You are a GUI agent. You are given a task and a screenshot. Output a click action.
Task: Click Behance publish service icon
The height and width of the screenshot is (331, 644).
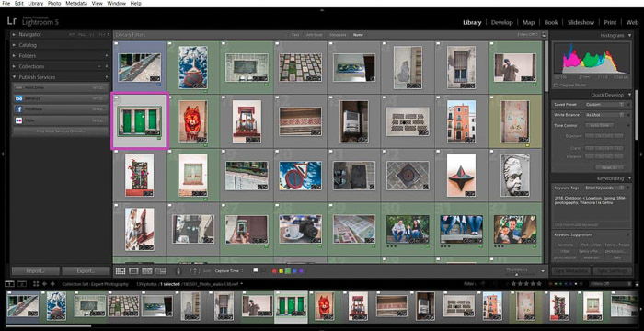pos(18,98)
